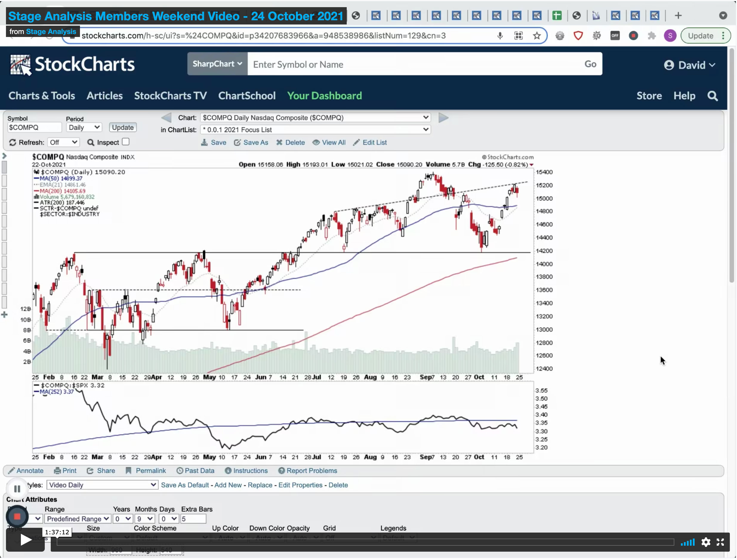The height and width of the screenshot is (560, 737).
Task: Click the Past Data clock icon
Action: (x=179, y=471)
